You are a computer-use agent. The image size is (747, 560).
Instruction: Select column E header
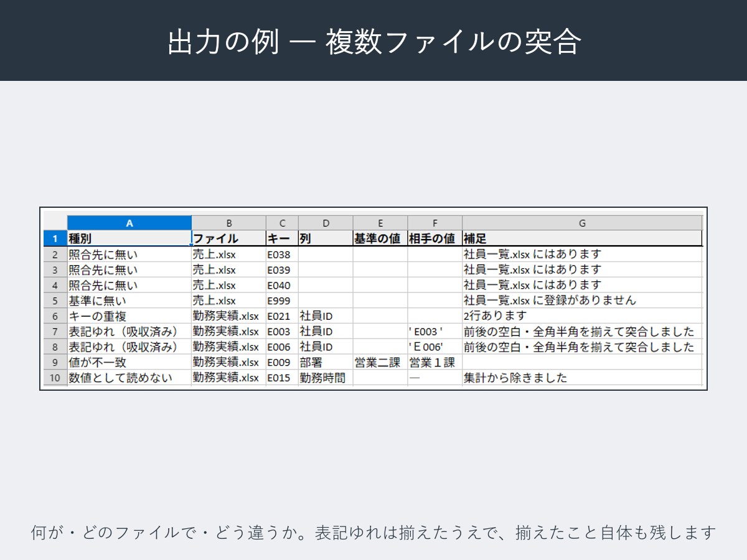tap(381, 223)
